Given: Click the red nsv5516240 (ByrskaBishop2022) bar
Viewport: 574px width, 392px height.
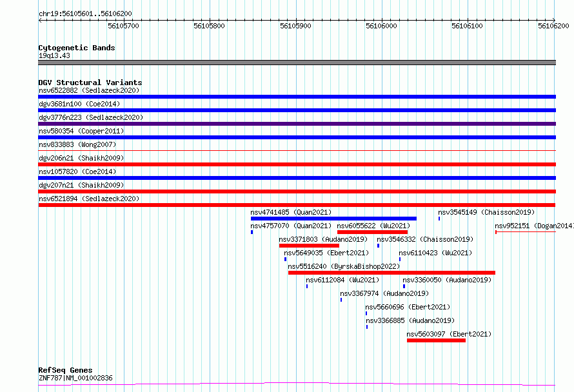Looking at the screenshot, I should pos(391,273).
